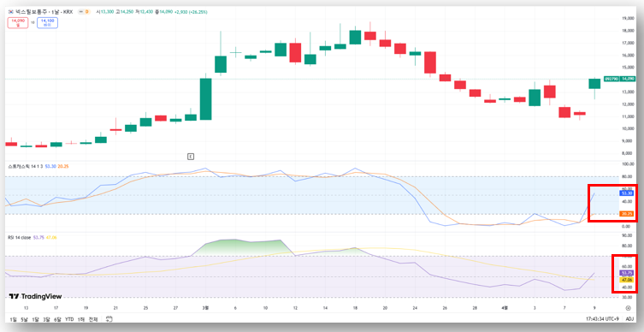This screenshot has width=644, height=332.
Task: Click the 스토캐스틱 14 1 3 indicator legend
Action: pyautogui.click(x=27, y=166)
